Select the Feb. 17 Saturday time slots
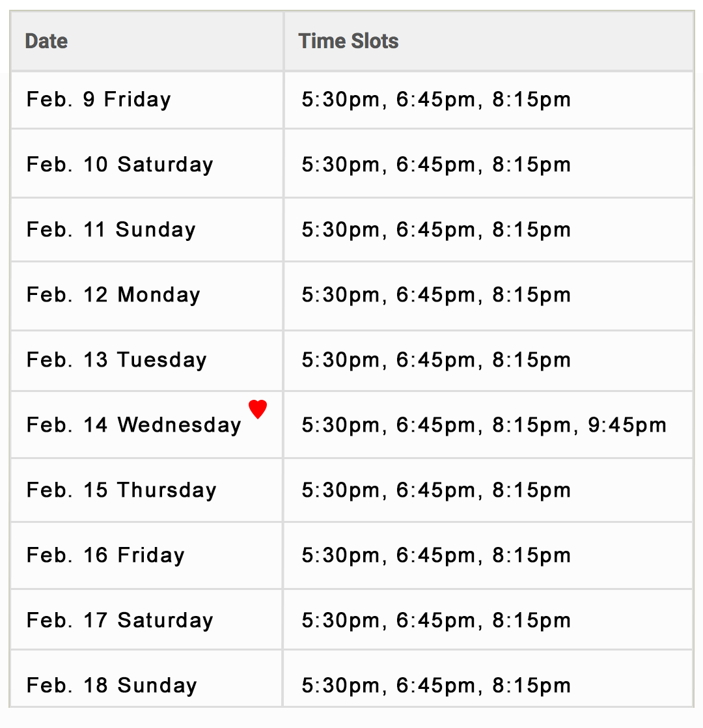The height and width of the screenshot is (728, 703). tap(489, 620)
